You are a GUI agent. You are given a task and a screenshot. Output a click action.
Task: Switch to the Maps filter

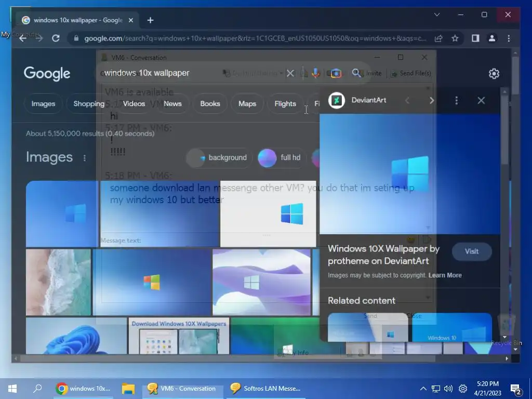click(247, 104)
